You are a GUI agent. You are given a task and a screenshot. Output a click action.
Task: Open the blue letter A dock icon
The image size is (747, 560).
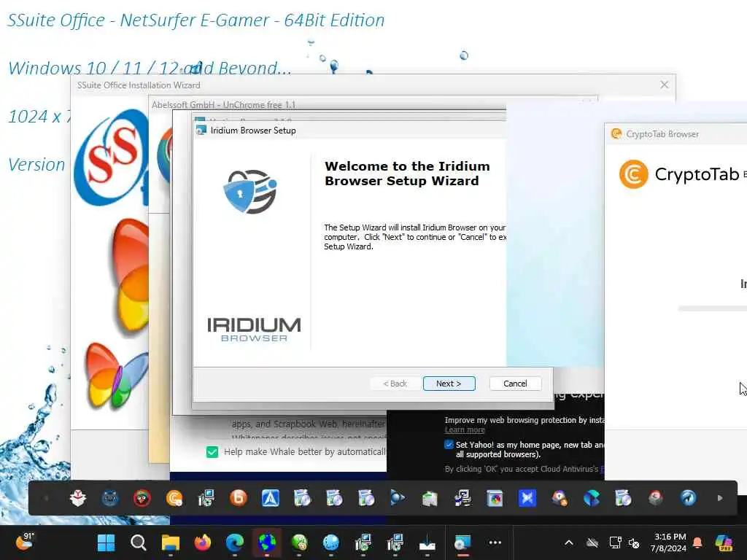tap(270, 498)
